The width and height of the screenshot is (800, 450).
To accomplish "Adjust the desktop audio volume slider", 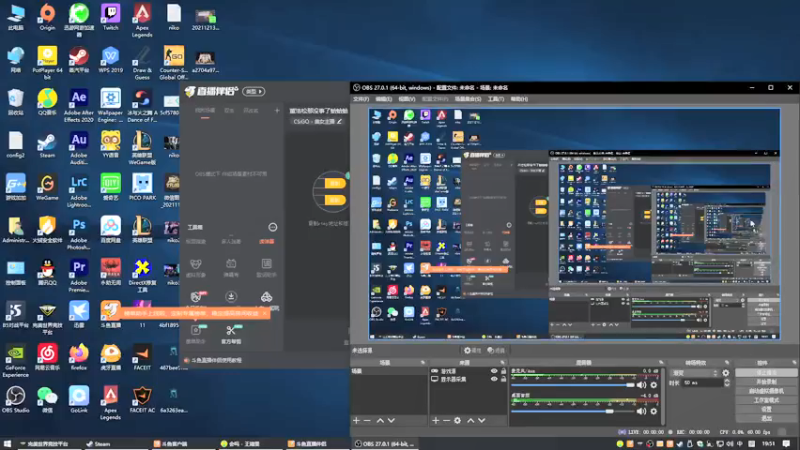I will (x=573, y=411).
